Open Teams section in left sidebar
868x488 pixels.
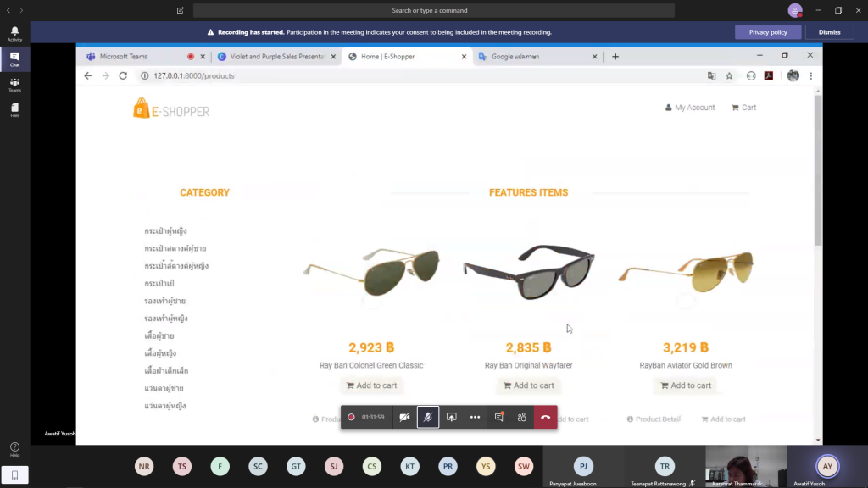pyautogui.click(x=14, y=85)
